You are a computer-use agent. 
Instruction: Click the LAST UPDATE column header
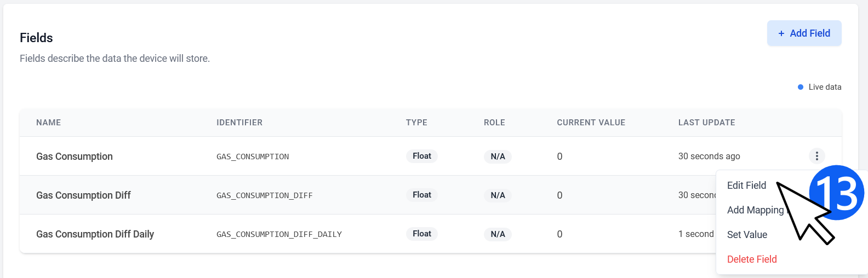pyautogui.click(x=707, y=123)
